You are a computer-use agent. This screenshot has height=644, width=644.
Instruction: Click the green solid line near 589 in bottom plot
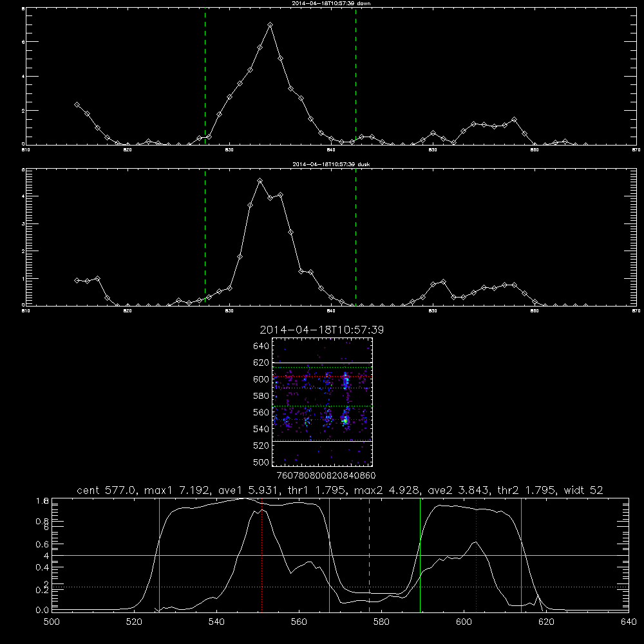coord(420,554)
